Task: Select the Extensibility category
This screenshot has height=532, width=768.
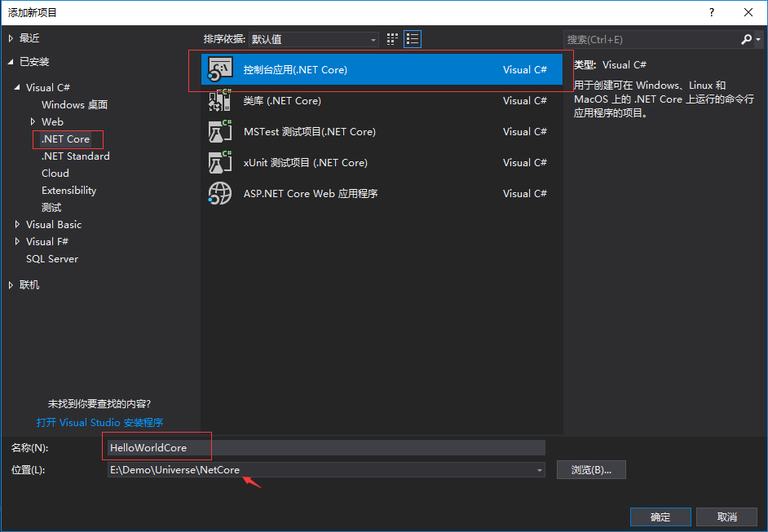Action: coord(69,191)
